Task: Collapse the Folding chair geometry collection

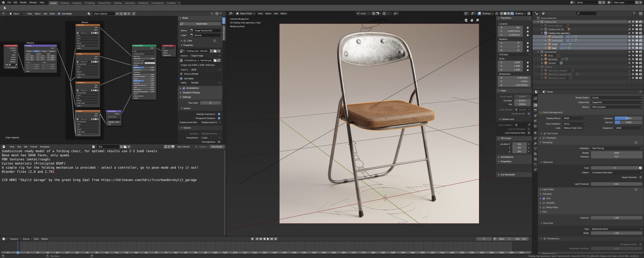Action: tap(542, 33)
